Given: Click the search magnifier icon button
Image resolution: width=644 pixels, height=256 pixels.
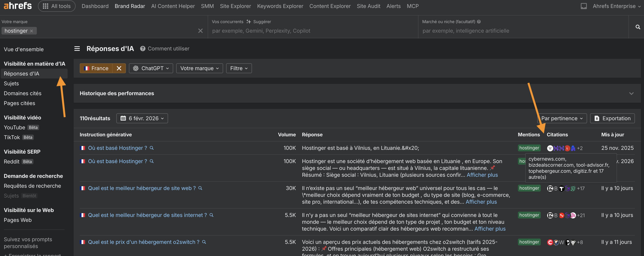Looking at the screenshot, I should coord(638,27).
